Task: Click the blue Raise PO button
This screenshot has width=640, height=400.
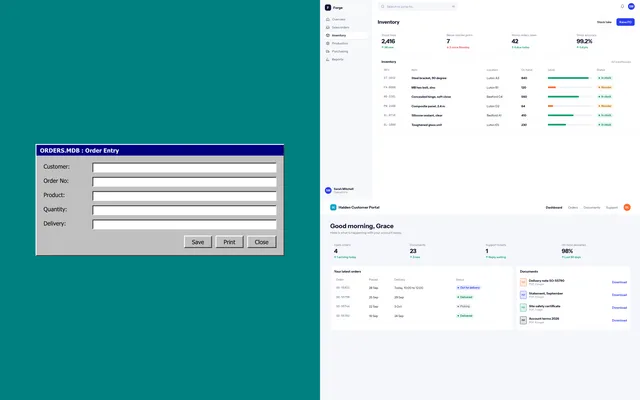Action: [625, 22]
